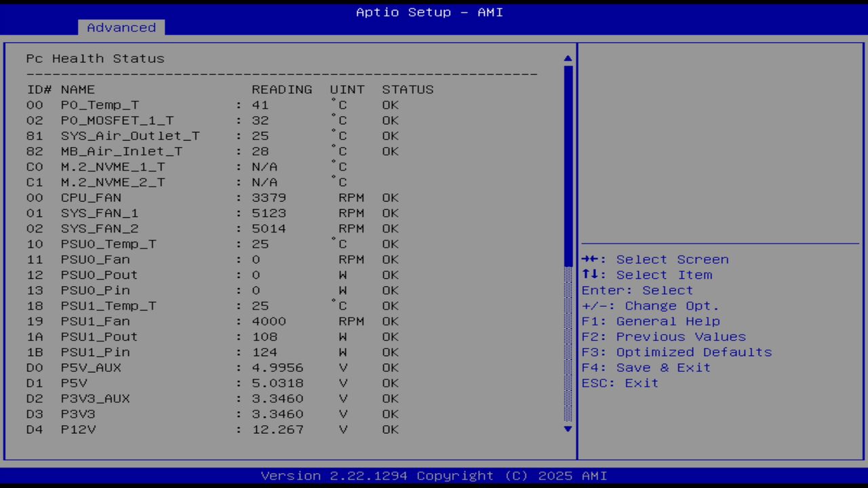Click the version info in status bar
The height and width of the screenshot is (488, 868).
(x=434, y=475)
